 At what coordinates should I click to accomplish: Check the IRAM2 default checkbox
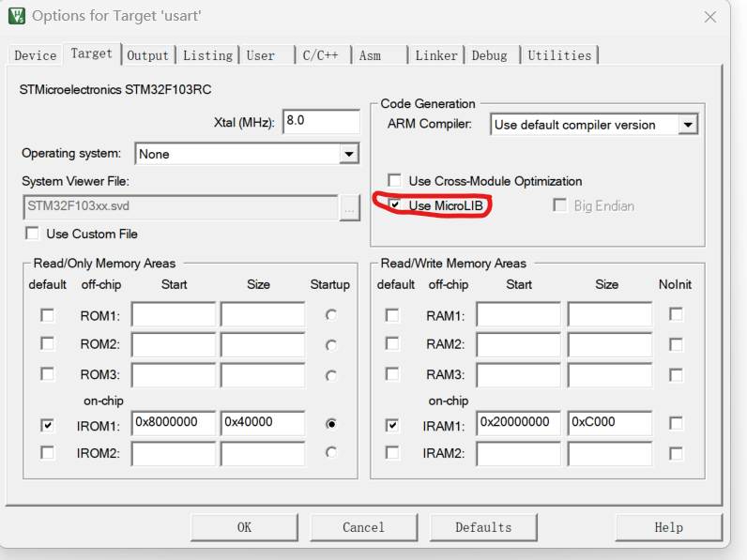tap(392, 452)
